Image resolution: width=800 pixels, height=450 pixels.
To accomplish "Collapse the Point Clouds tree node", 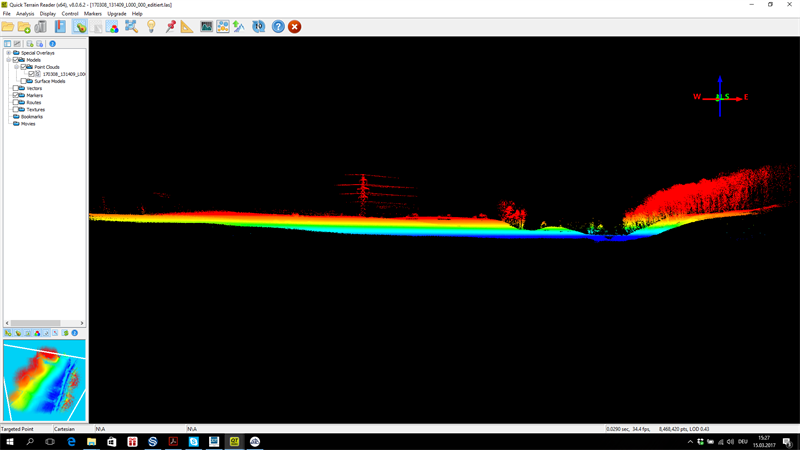I will coord(16,67).
